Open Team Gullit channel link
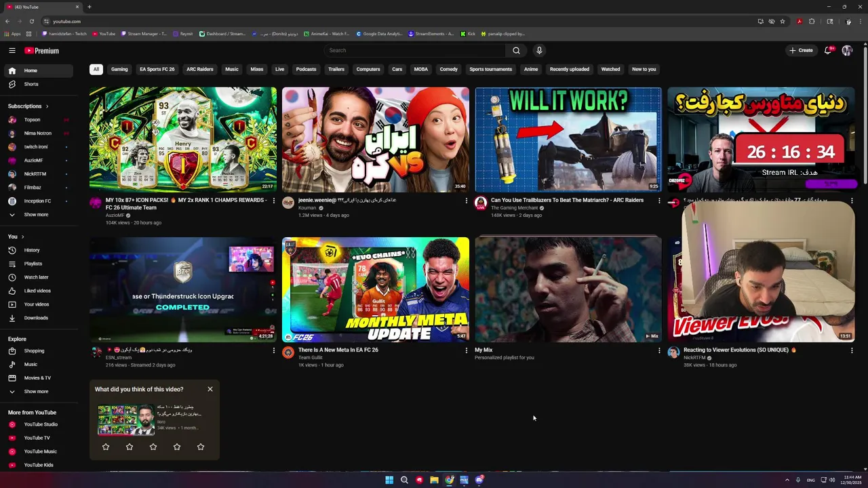 pos(310,357)
